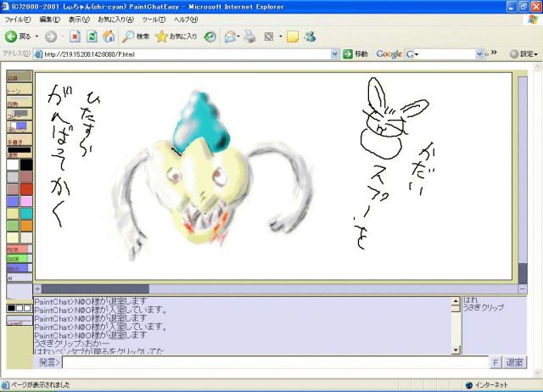Stop page loading with red X icon
The width and height of the screenshot is (543, 392).
pos(75,36)
